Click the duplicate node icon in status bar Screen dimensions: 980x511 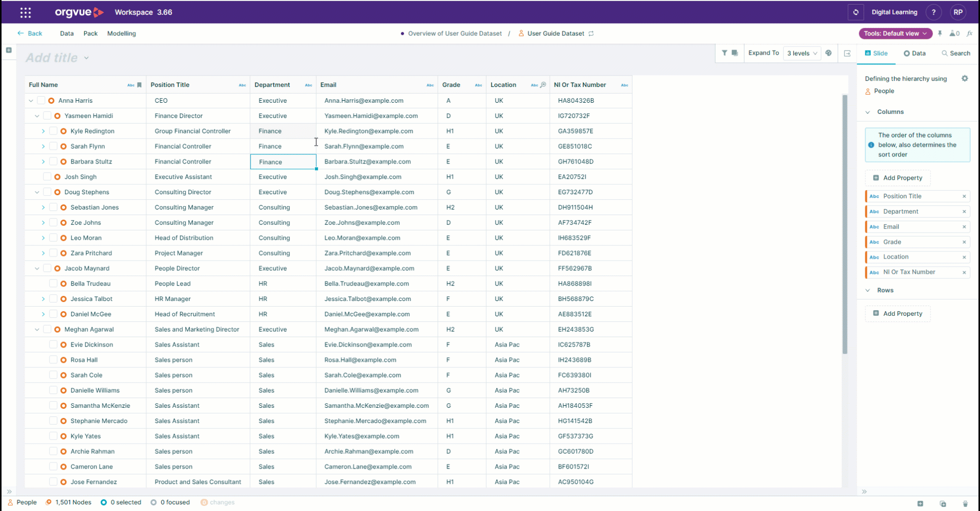coord(943,503)
